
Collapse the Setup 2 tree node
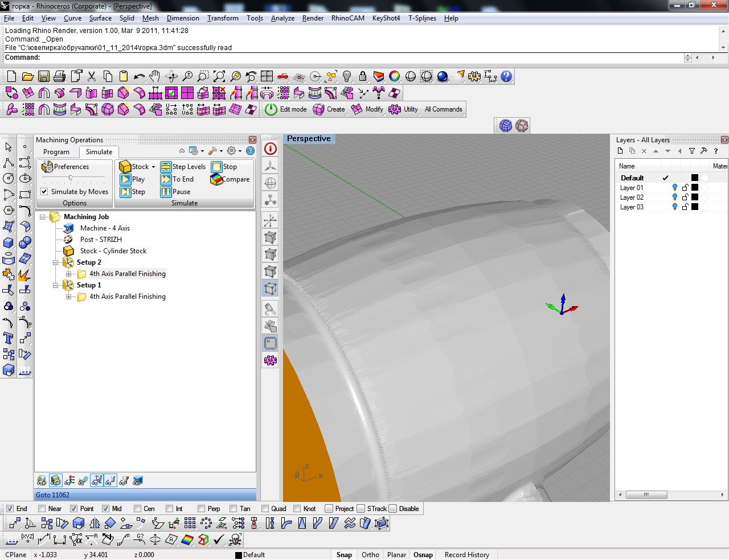point(56,262)
